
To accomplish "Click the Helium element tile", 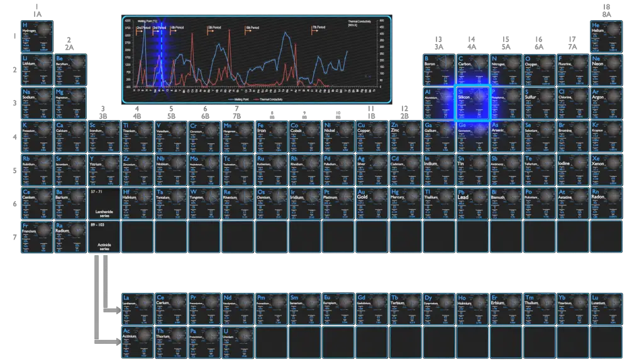I will 606,36.
